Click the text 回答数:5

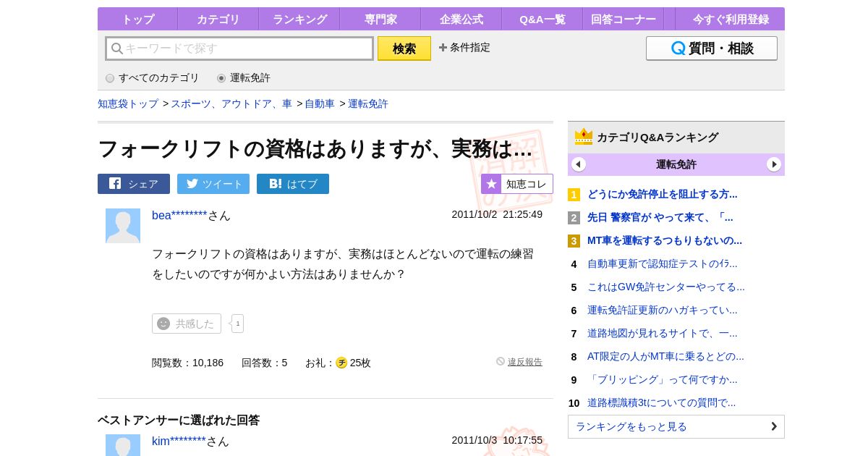pyautogui.click(x=265, y=363)
